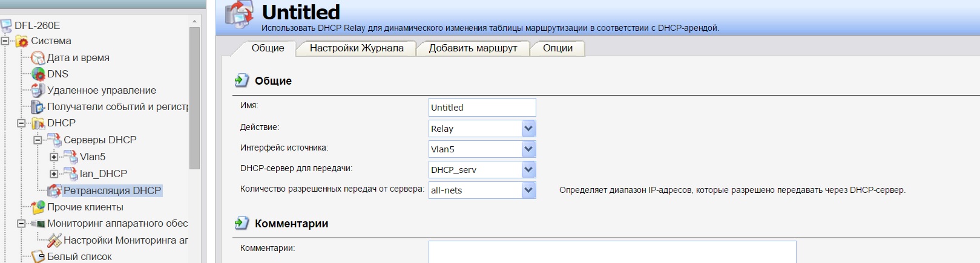980x263 pixels.
Task: Open the Действие Relay dropdown
Action: pyautogui.click(x=528, y=129)
